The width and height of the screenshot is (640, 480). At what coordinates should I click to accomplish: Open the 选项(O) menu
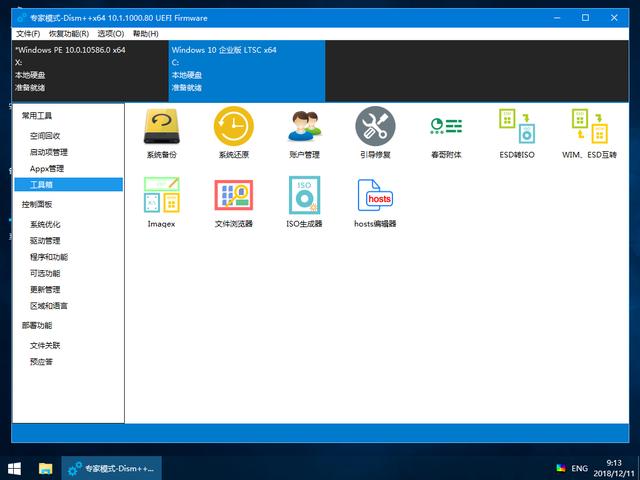(x=111, y=33)
